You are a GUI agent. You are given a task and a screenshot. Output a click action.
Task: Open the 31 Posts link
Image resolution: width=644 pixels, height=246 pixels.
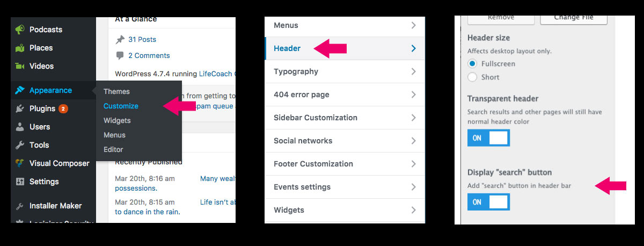142,39
